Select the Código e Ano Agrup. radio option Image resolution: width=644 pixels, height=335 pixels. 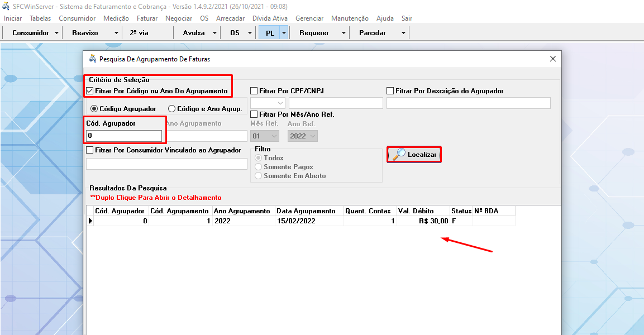(x=172, y=109)
